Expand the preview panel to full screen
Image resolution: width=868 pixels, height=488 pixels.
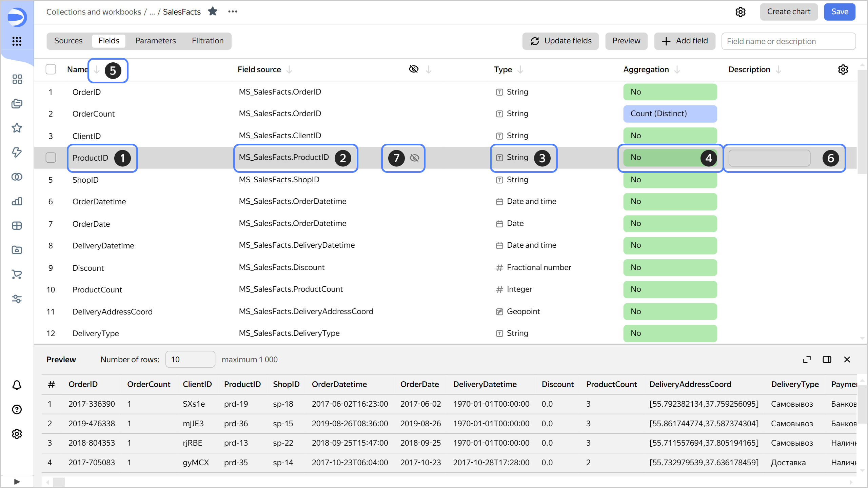(807, 360)
